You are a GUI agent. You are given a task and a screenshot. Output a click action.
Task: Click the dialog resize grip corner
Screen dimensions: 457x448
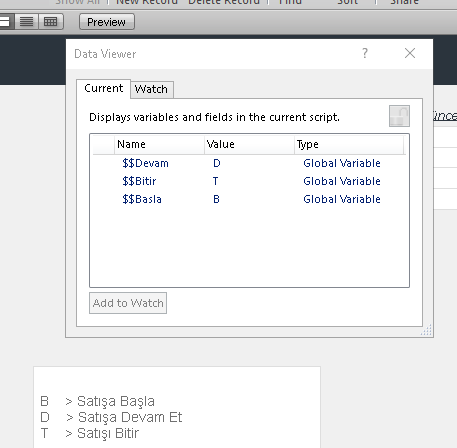click(x=426, y=331)
